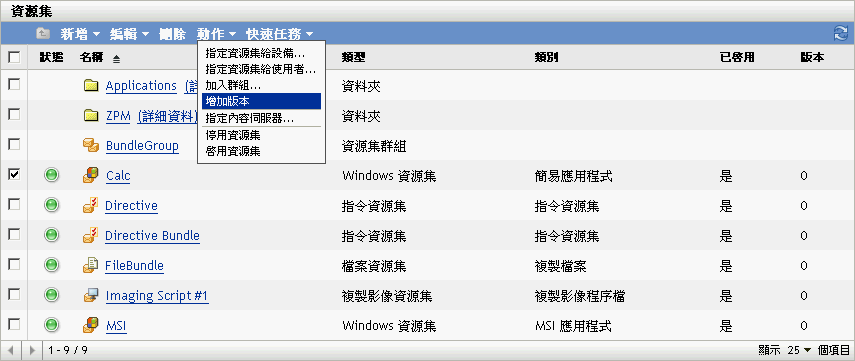Screen dimensions: 855x361
Task: Select 指定資源集給使用者... menu item
Action: click(x=261, y=69)
